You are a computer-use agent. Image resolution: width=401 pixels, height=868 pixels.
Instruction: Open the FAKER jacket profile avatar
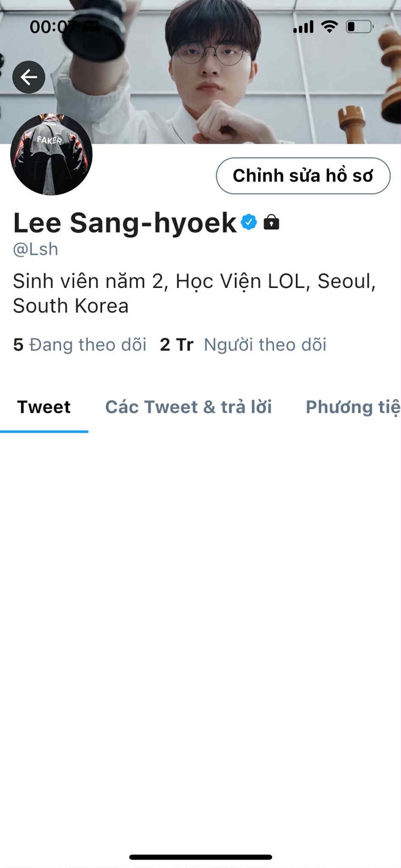tap(51, 154)
